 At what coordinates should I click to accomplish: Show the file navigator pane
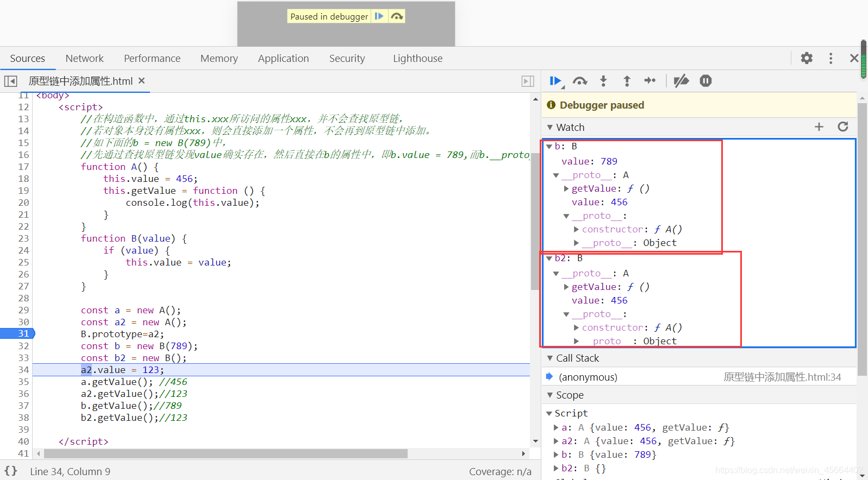[11, 81]
